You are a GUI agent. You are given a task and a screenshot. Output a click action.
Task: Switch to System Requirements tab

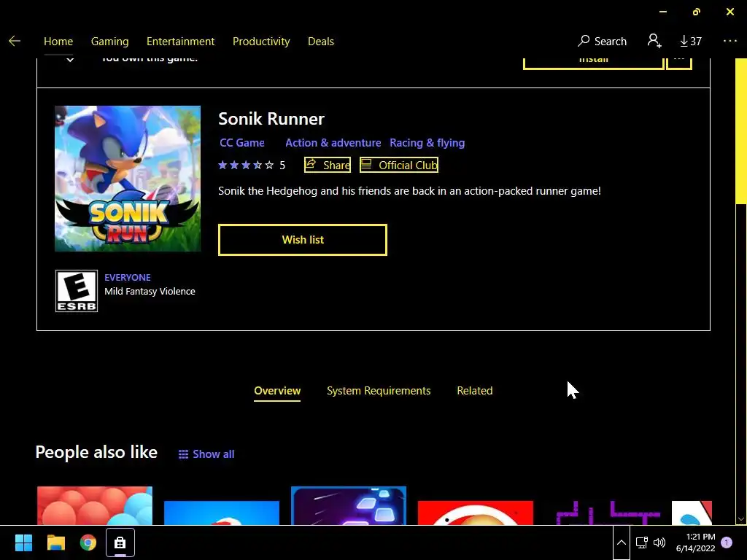tap(379, 391)
